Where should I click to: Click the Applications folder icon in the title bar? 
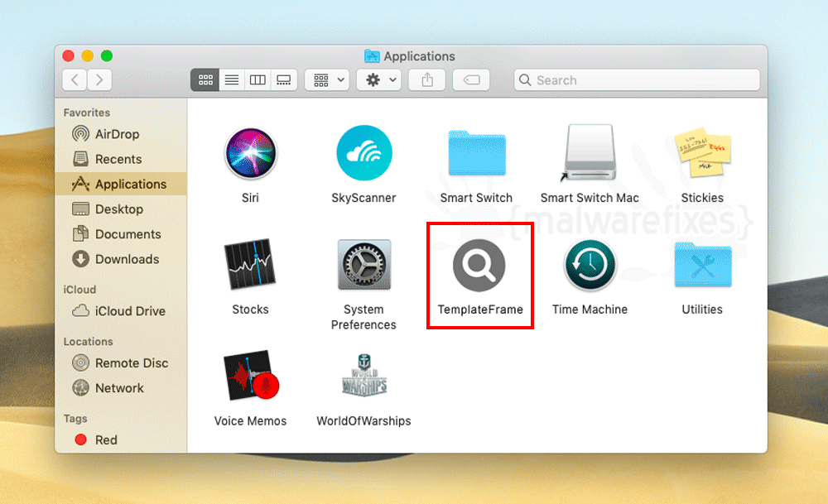point(372,56)
